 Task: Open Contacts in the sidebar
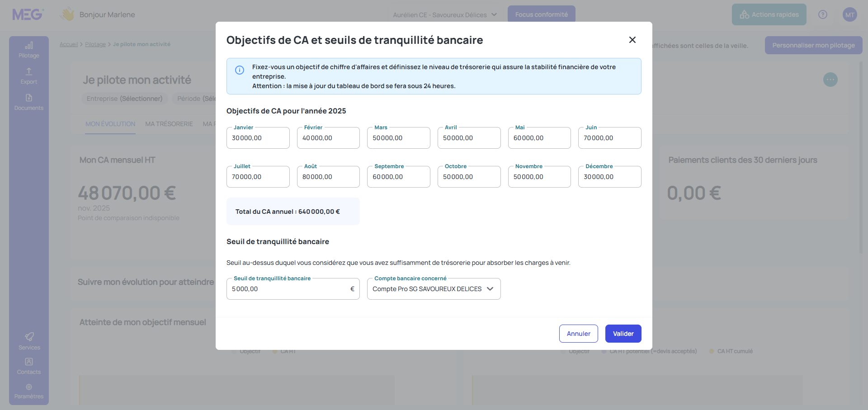[29, 366]
